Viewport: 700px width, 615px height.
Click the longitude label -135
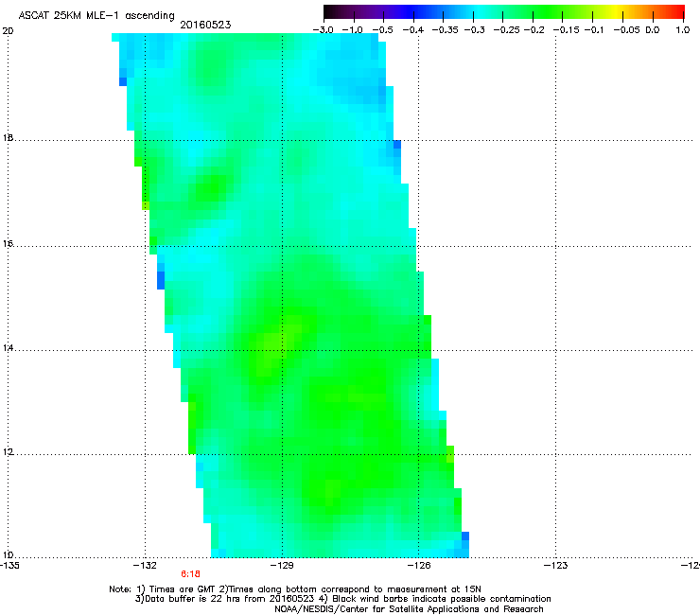[x=9, y=566]
